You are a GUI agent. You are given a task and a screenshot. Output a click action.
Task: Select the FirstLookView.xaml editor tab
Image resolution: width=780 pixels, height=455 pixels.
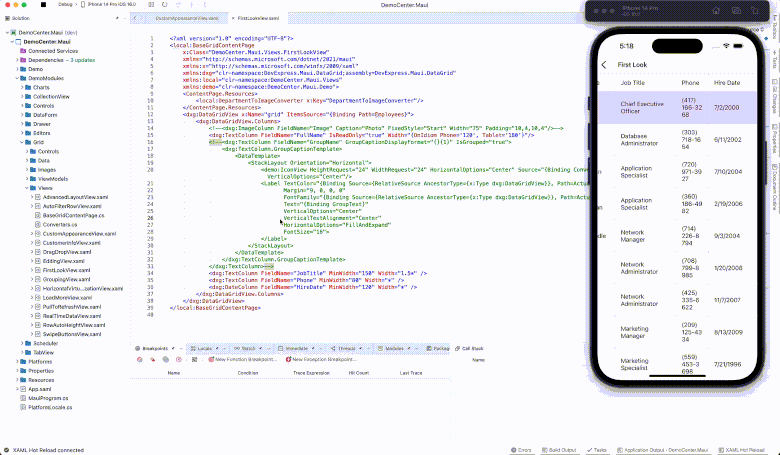pyautogui.click(x=258, y=18)
